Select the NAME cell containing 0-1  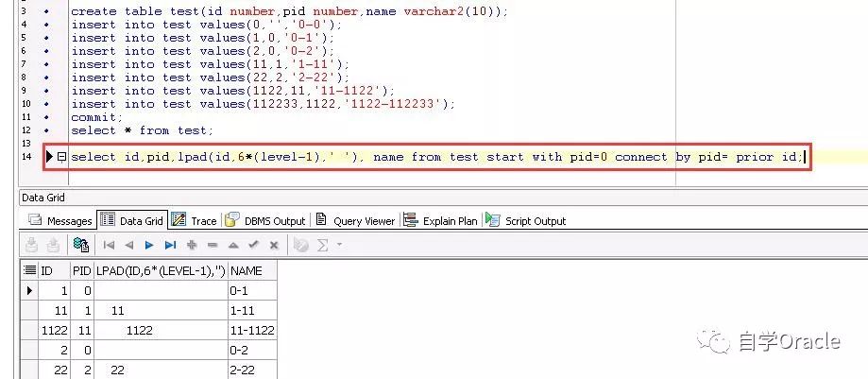coord(252,290)
